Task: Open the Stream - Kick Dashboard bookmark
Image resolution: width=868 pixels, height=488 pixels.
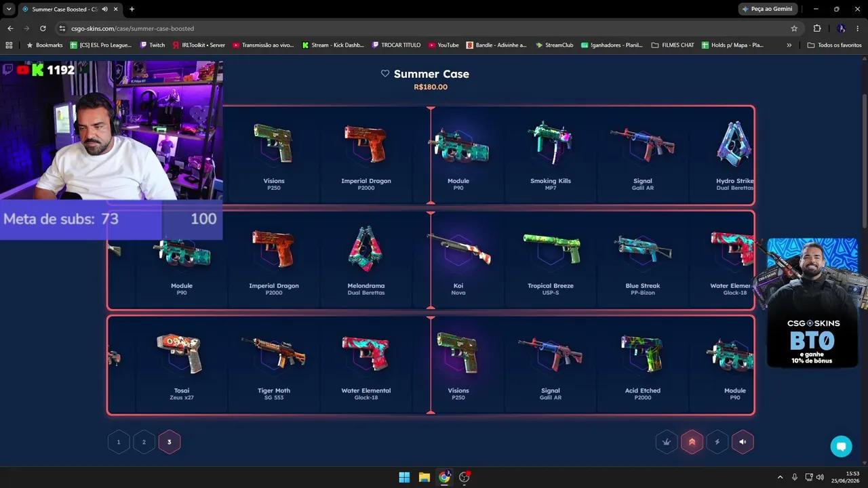Action: coord(333,45)
